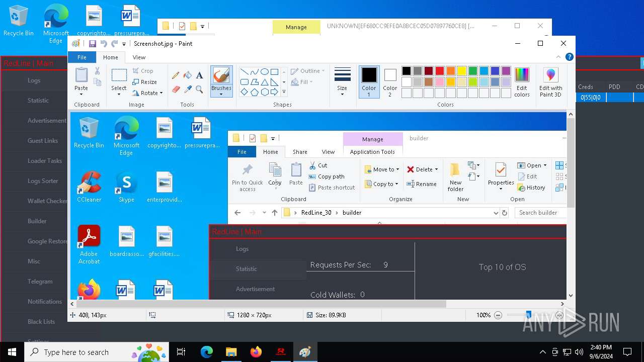Save the image using the floppy disk icon
This screenshot has width=644, height=362.
coord(93,44)
